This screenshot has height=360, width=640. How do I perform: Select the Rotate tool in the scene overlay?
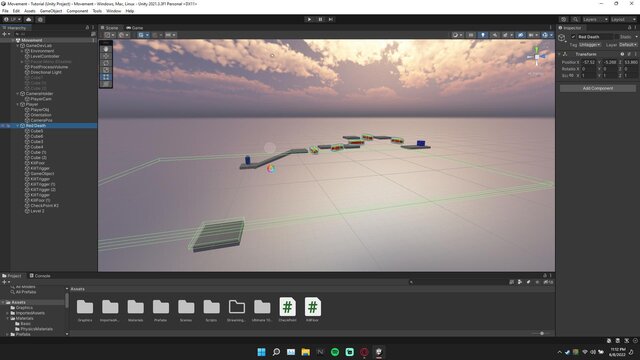[106, 63]
